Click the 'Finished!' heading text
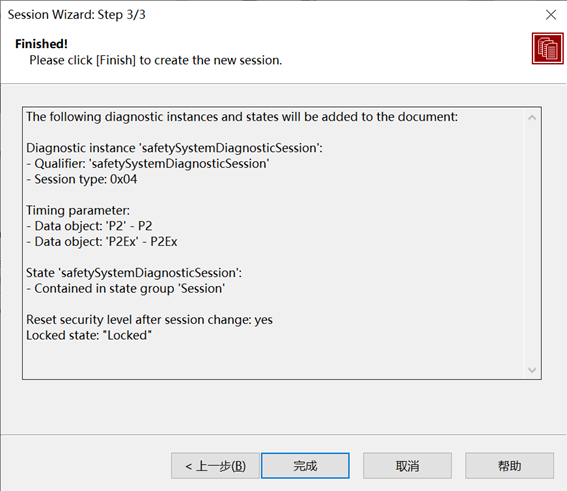 pos(41,44)
